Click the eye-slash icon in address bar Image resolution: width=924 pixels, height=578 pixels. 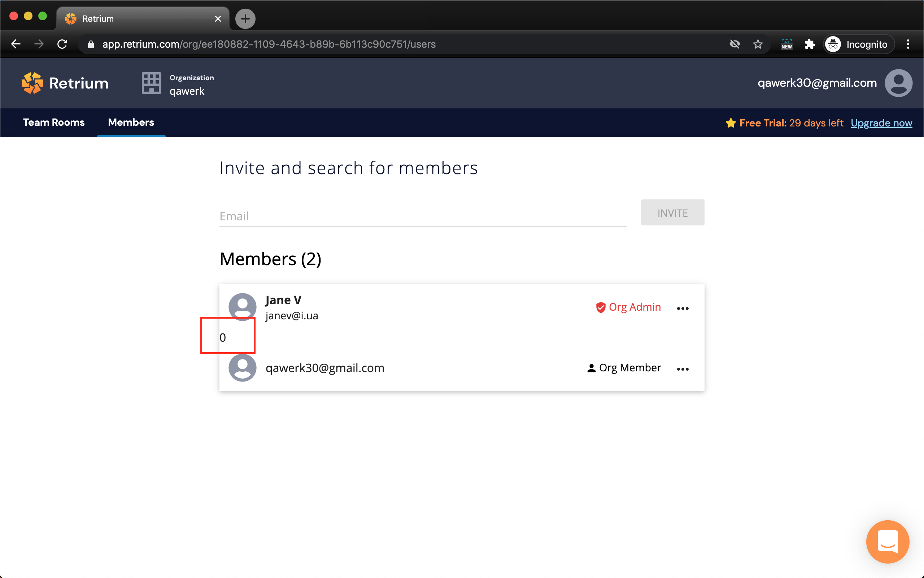(735, 44)
